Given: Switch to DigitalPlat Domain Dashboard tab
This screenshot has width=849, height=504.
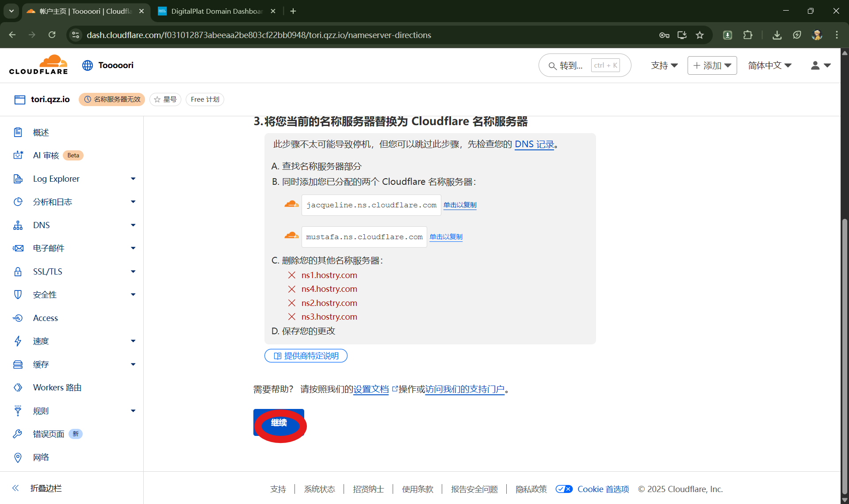Looking at the screenshot, I should click(217, 11).
